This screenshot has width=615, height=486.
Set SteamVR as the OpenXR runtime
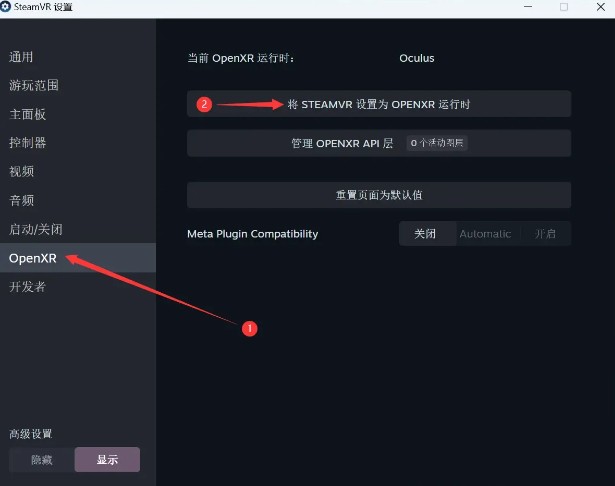pos(379,104)
